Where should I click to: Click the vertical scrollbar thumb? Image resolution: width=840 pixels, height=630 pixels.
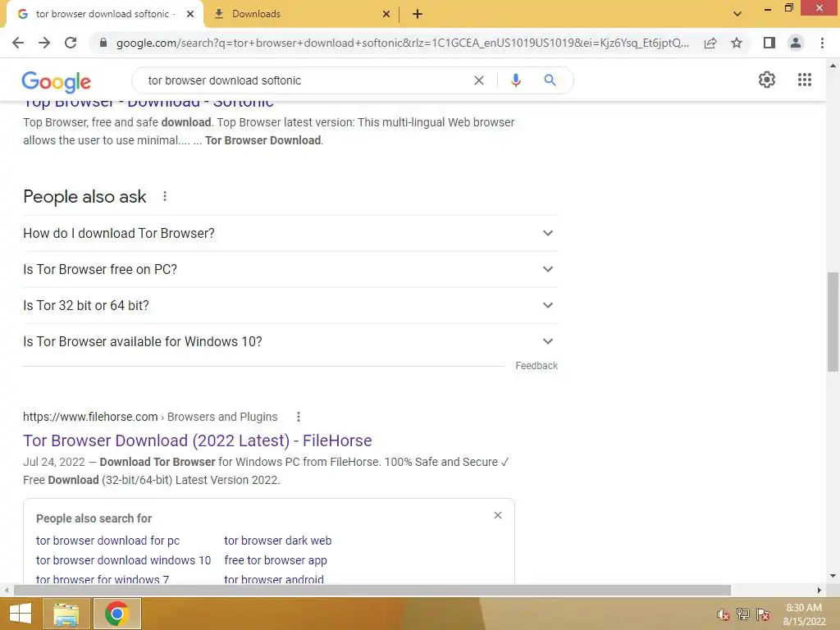(833, 322)
